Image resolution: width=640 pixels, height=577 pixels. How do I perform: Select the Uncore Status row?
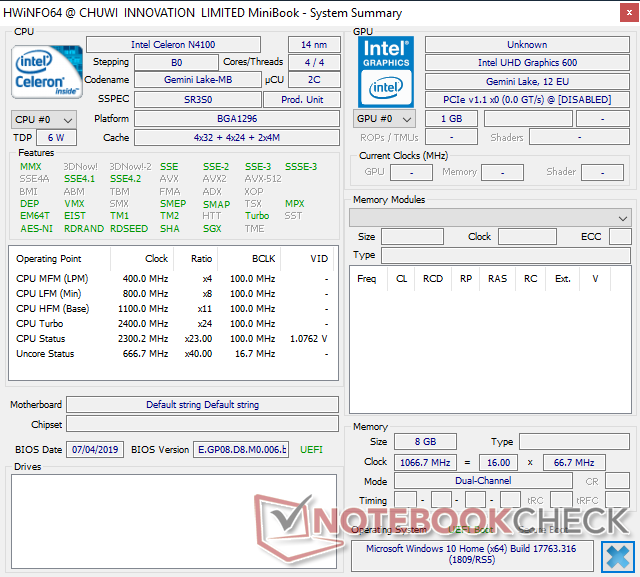click(172, 354)
